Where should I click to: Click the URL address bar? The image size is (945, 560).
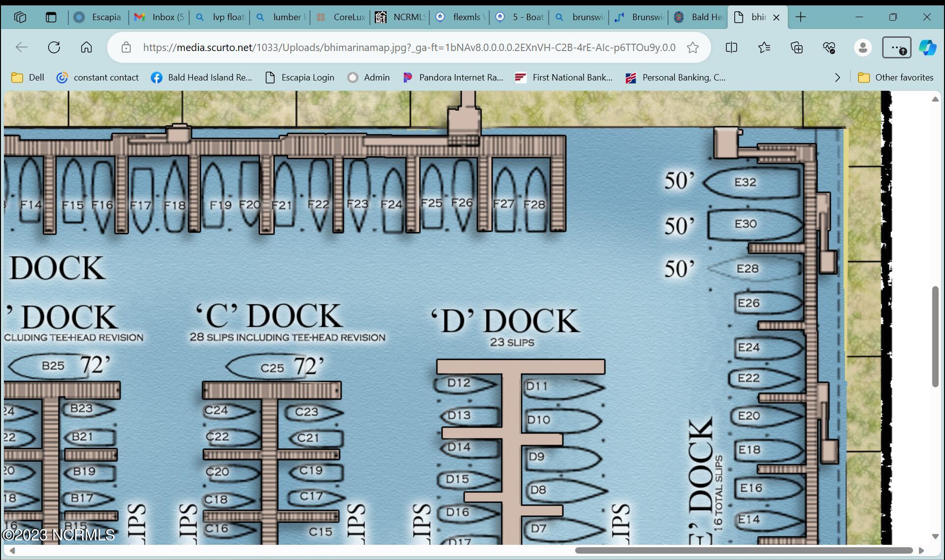[409, 47]
